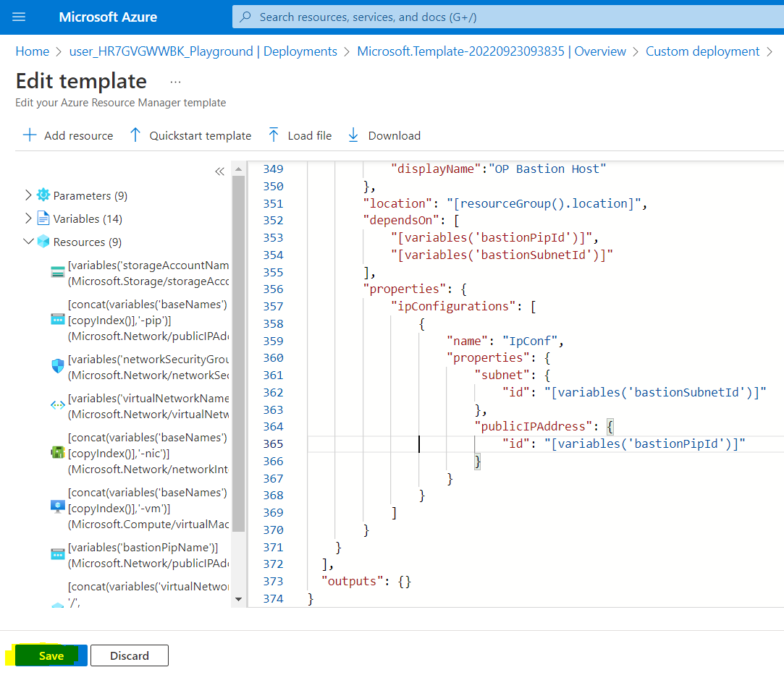Screen dimensions: 784x675
Task: Click the Load file icon
Action: (x=274, y=135)
